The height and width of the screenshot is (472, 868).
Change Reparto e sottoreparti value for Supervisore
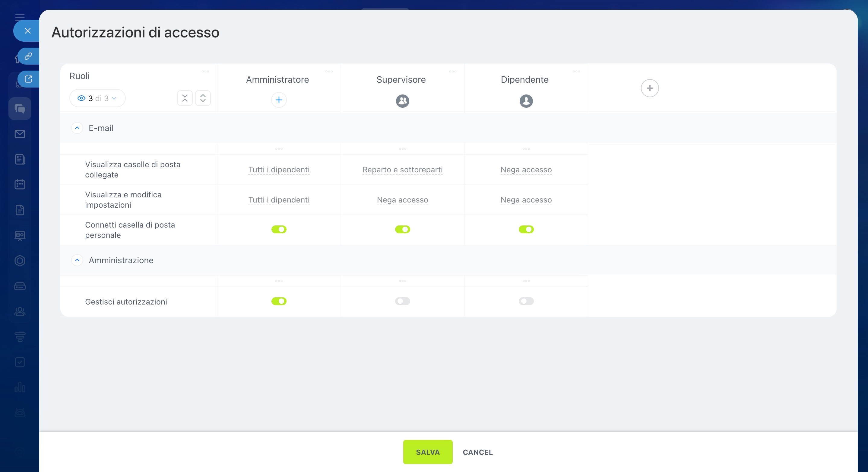click(x=402, y=170)
